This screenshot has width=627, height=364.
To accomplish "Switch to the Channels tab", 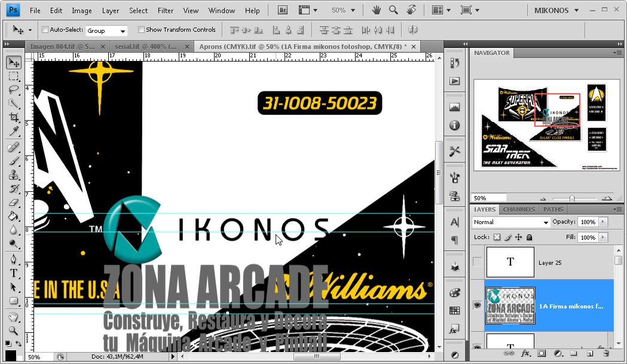I will (x=518, y=210).
